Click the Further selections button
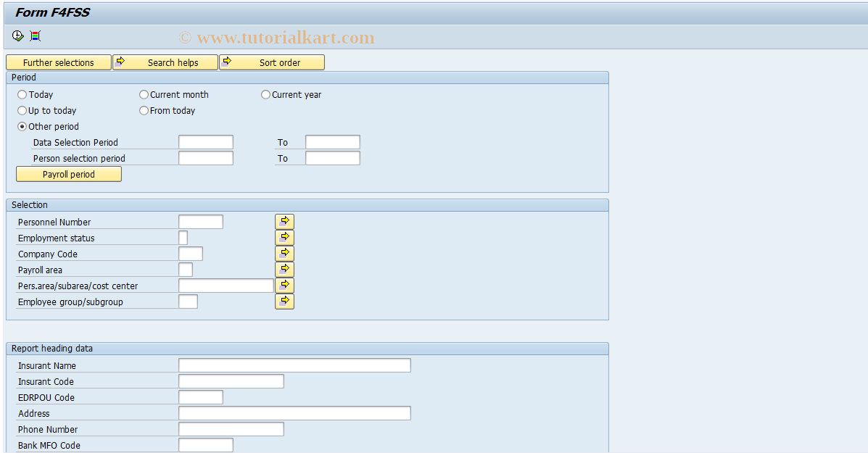Viewport: 868px width, 453px height. pos(59,62)
